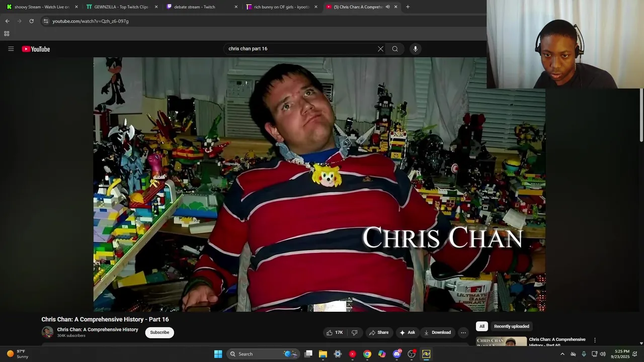Like the video with thumbs up

[x=335, y=332]
